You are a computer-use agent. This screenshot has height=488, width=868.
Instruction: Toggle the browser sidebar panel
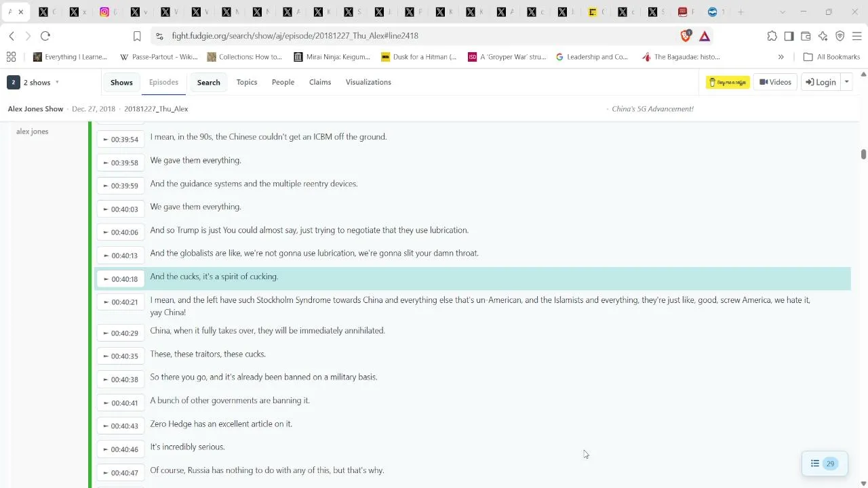pos(789,36)
